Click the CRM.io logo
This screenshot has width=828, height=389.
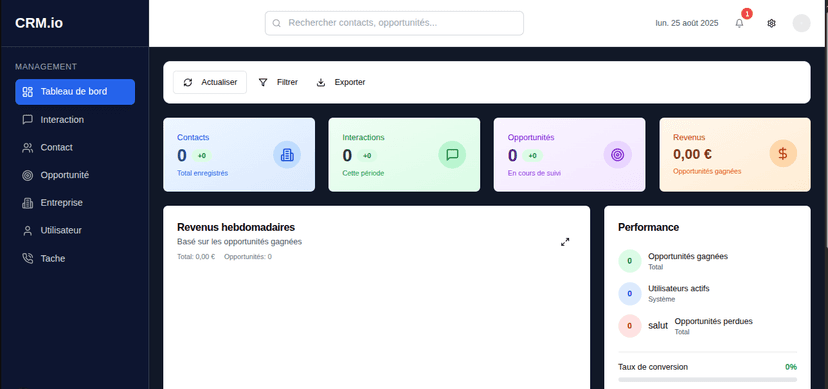coord(39,23)
